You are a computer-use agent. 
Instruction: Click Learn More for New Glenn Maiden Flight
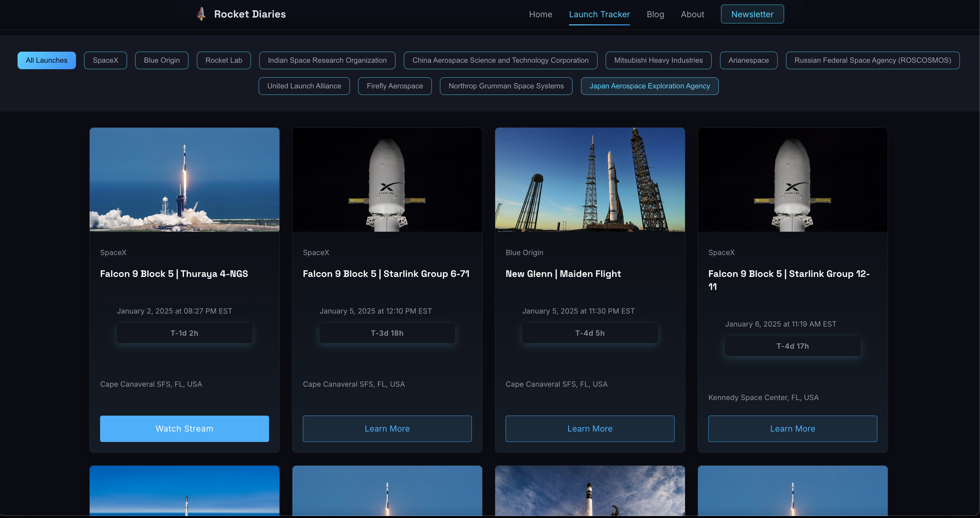[589, 429]
